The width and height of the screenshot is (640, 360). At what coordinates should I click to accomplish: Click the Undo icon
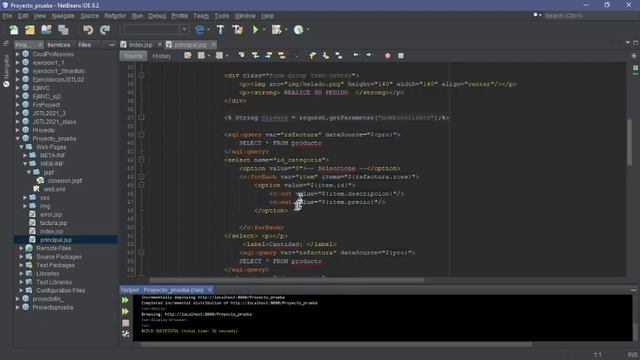pos(88,30)
